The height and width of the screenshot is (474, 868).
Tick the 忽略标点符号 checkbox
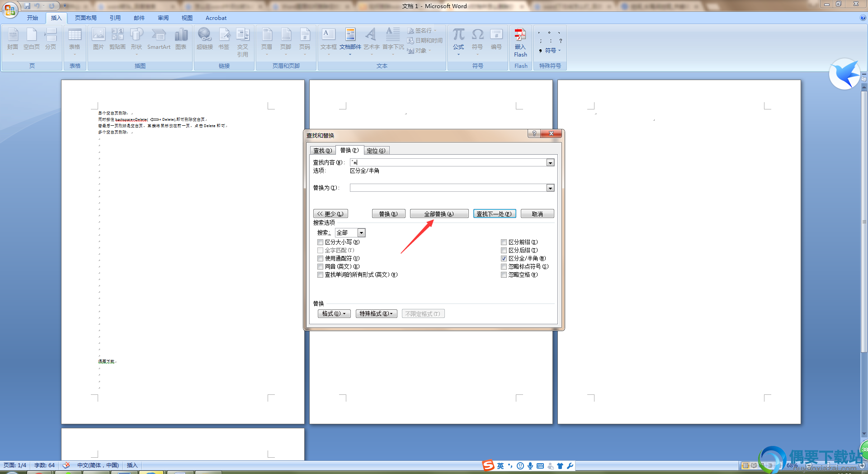point(504,267)
